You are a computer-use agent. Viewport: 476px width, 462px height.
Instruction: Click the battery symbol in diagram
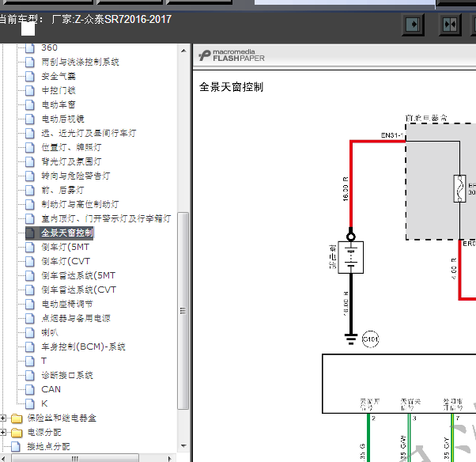351,258
